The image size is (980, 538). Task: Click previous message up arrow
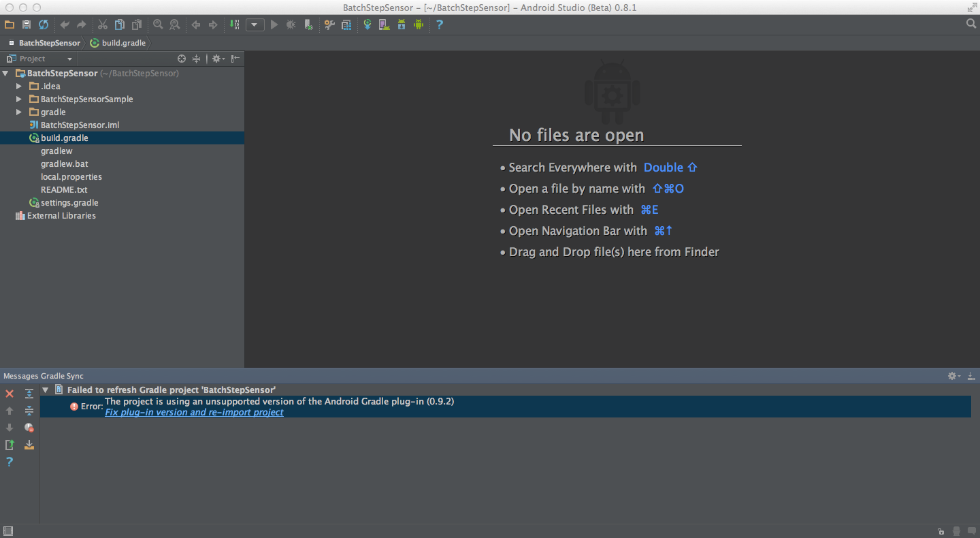point(10,411)
